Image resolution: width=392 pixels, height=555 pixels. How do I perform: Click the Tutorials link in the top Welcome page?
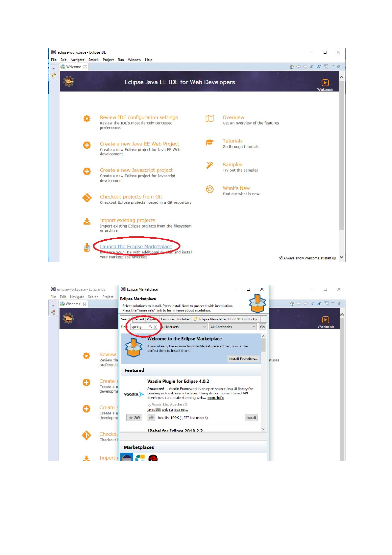pos(233,141)
